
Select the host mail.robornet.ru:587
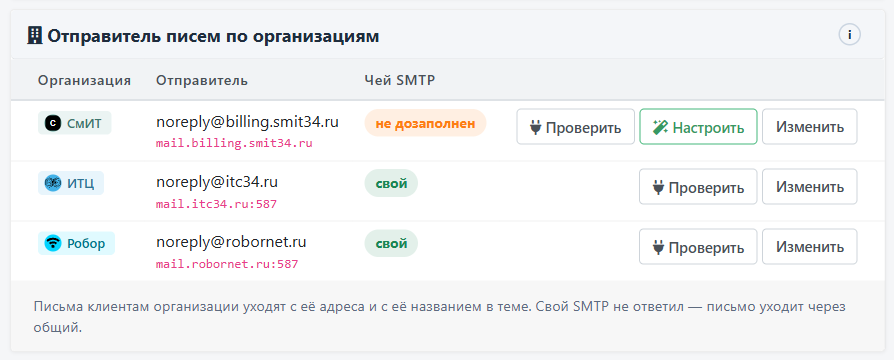(227, 264)
